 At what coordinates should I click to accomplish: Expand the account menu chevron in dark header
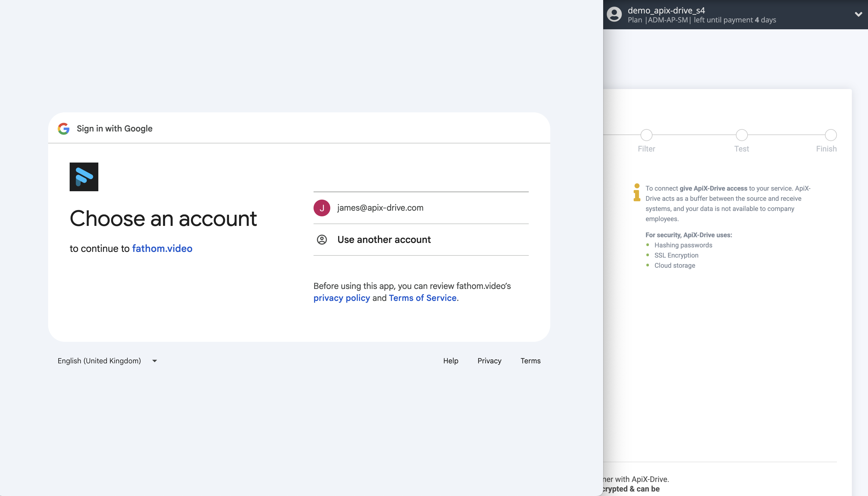point(858,14)
